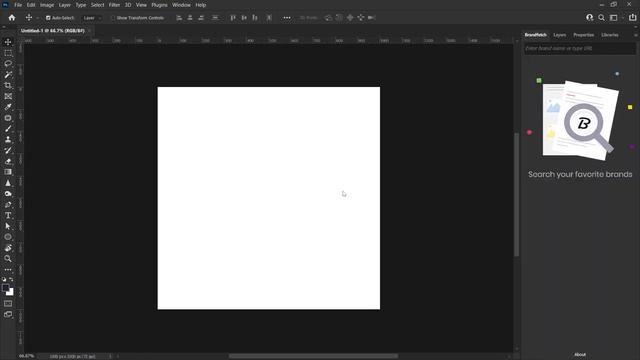
Task: Switch to the Libraries panel tab
Action: pyautogui.click(x=610, y=35)
